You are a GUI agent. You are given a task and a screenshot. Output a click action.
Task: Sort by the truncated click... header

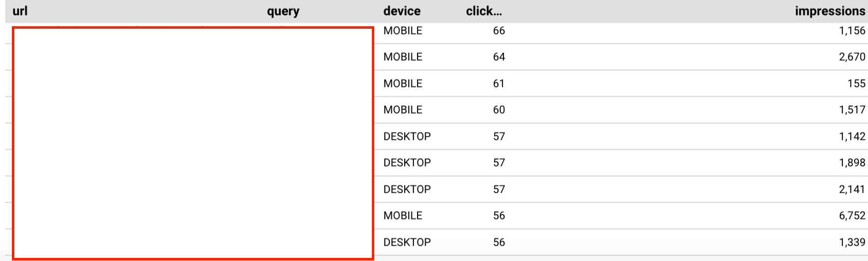click(484, 11)
